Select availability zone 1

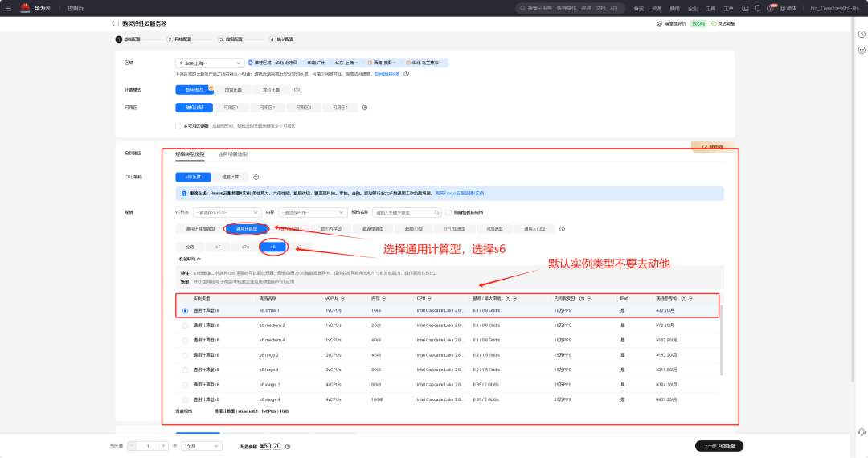point(231,108)
